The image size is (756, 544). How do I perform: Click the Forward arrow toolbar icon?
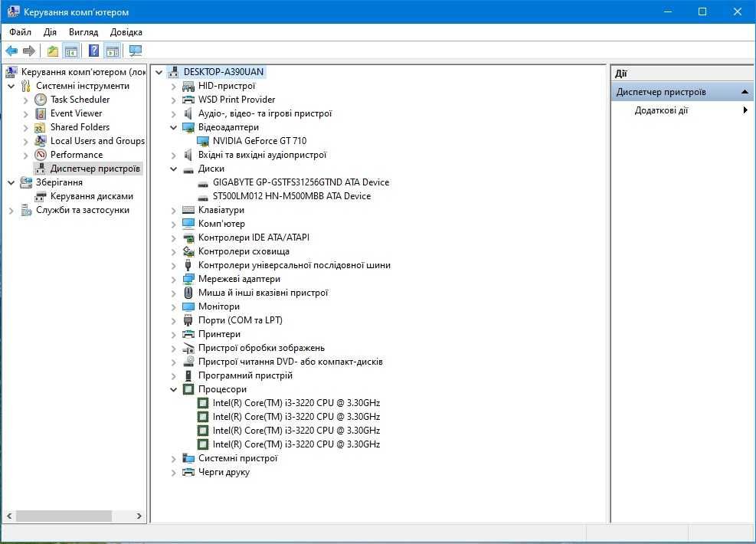tap(29, 51)
